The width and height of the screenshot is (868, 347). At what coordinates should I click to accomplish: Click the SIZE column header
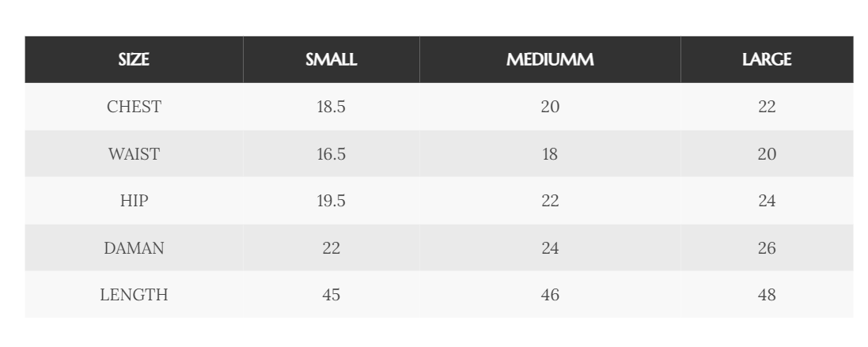(x=134, y=60)
